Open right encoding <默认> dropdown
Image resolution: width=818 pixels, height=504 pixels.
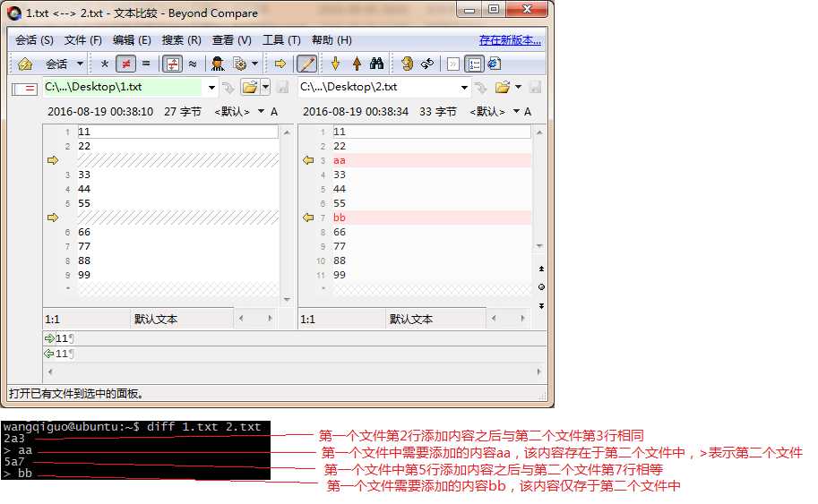(495, 112)
